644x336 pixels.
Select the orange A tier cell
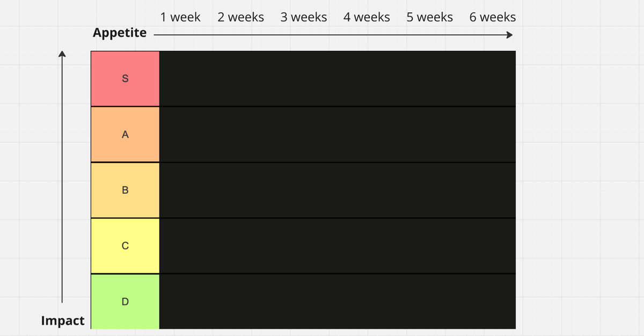pos(125,135)
